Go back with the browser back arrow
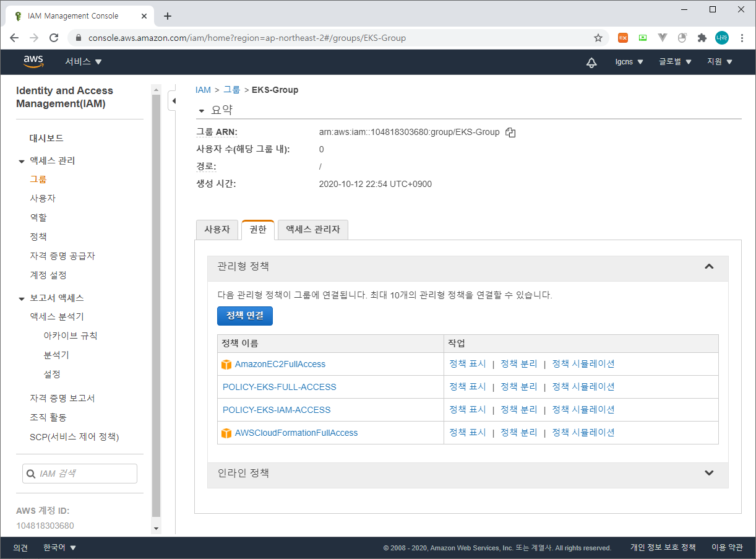Viewport: 756px width, 559px height. pos(14,38)
